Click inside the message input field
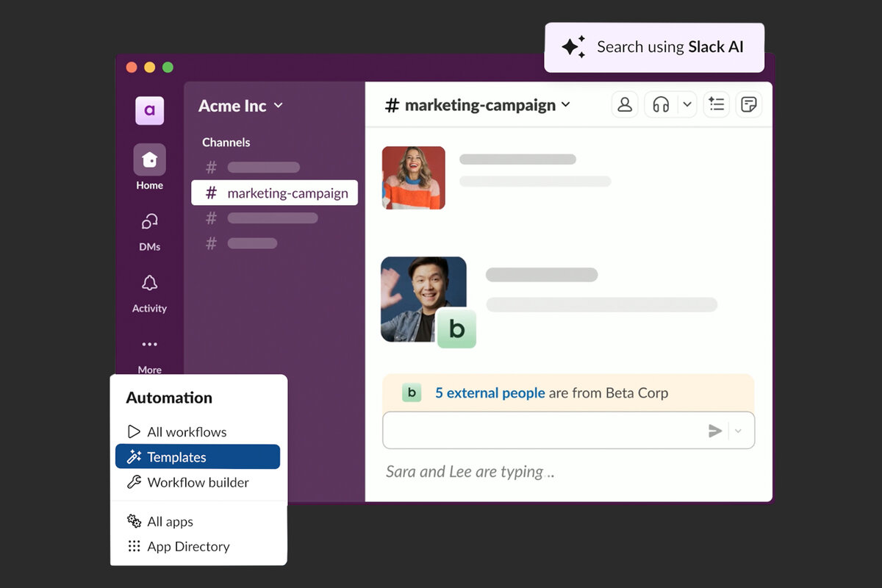Viewport: 882px width, 588px height. 540,431
